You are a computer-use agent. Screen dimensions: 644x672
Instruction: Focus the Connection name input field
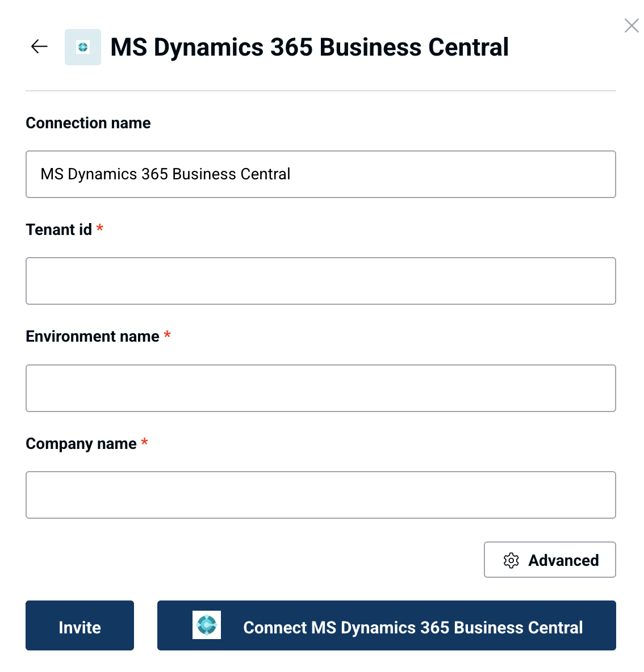click(x=321, y=174)
